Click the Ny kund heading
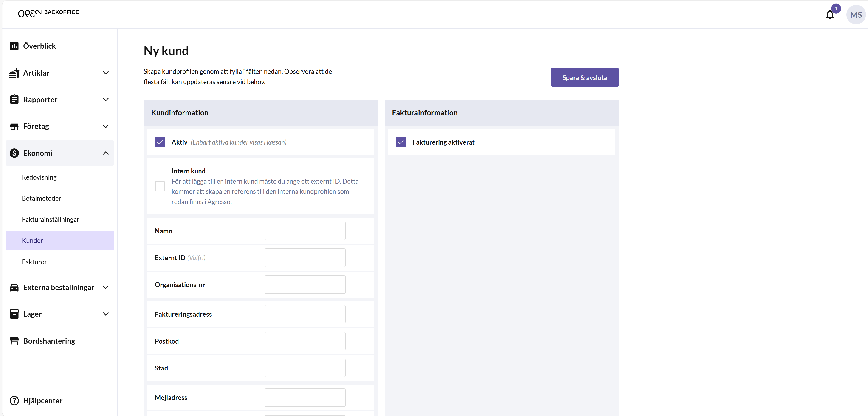The image size is (868, 416). tap(166, 51)
